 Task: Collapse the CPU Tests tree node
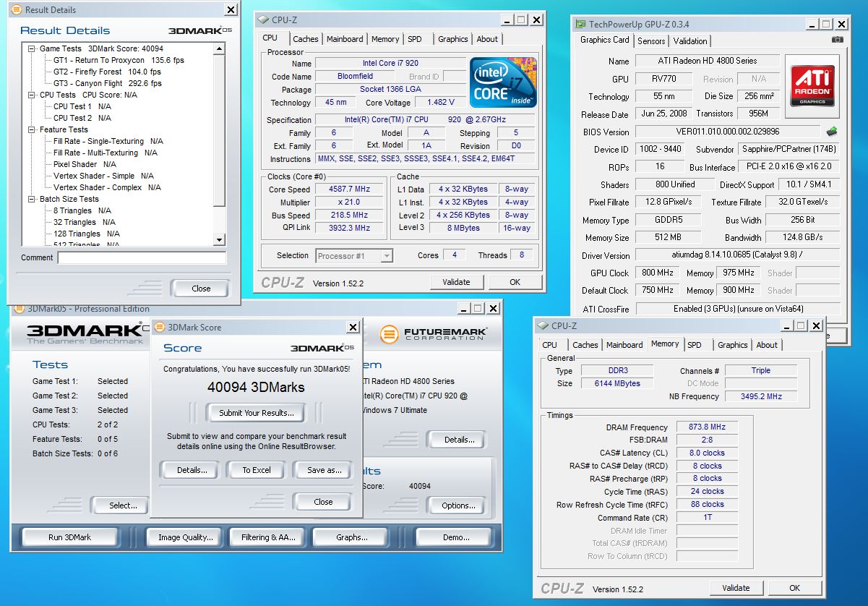(x=32, y=95)
